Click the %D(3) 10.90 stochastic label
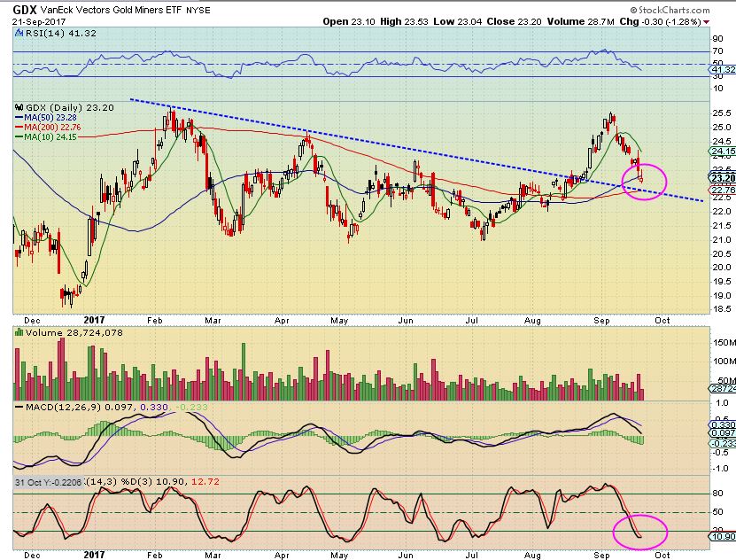The width and height of the screenshot is (736, 560). (x=154, y=482)
